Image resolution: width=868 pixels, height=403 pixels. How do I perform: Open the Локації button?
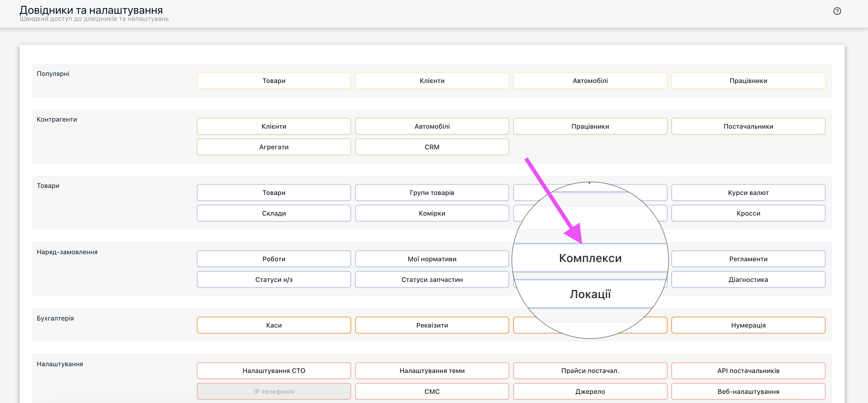pos(590,294)
